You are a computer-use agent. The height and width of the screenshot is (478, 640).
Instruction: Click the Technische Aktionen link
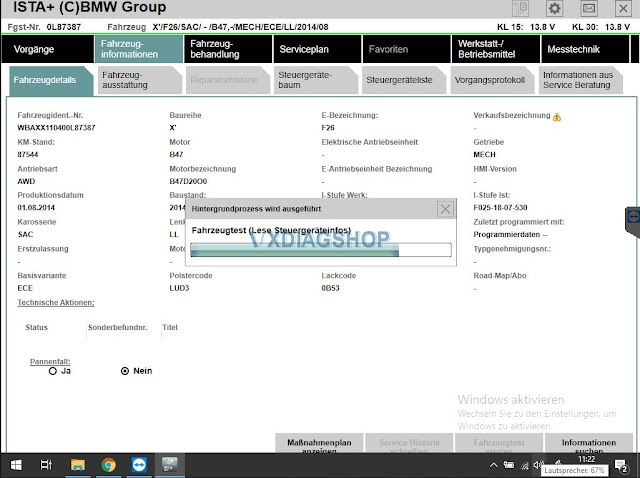coord(56,302)
